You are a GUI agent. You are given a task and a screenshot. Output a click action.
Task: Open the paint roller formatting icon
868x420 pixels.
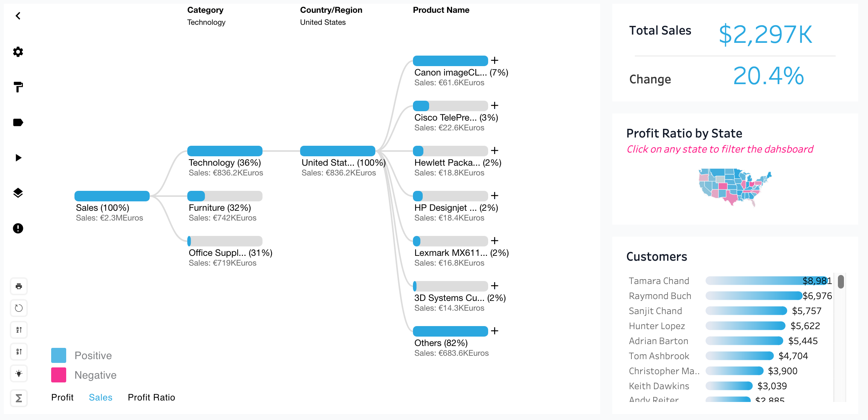[x=18, y=87]
